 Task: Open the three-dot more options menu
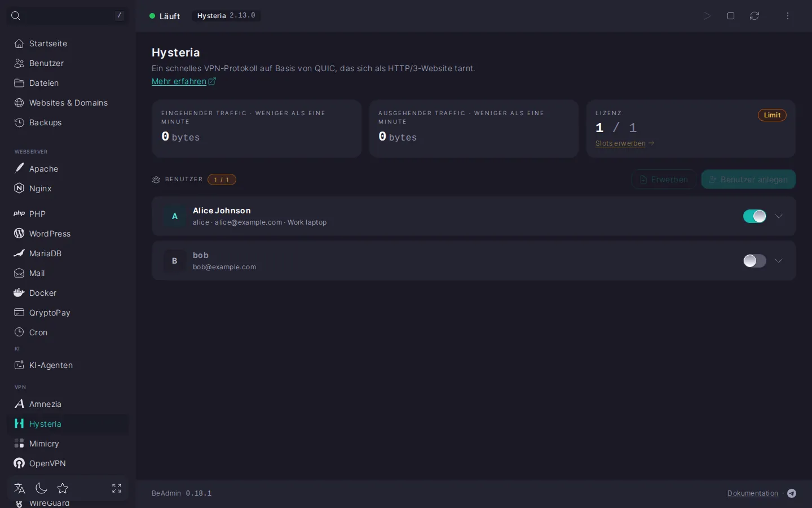788,16
